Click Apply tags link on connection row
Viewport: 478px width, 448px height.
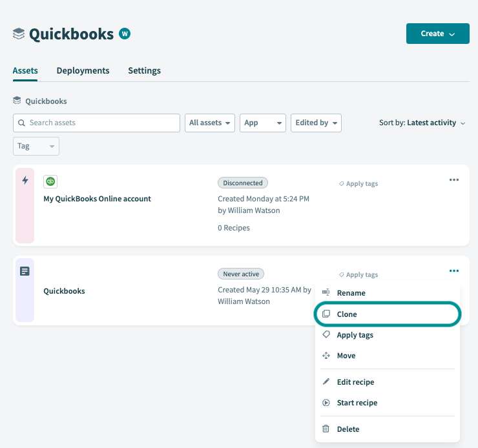(x=358, y=183)
